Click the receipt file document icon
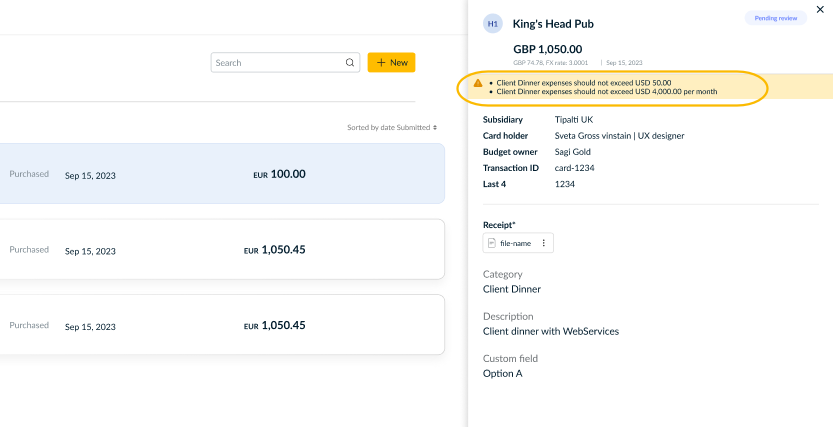Screen dimensions: 833x427 pyautogui.click(x=492, y=243)
